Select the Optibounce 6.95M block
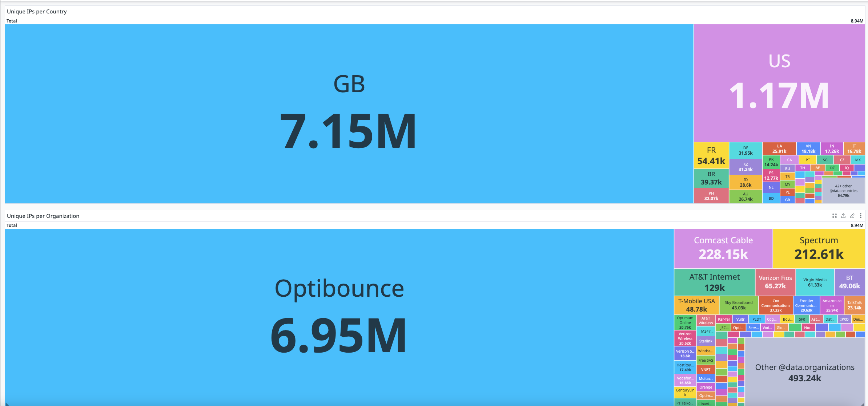 click(x=339, y=317)
